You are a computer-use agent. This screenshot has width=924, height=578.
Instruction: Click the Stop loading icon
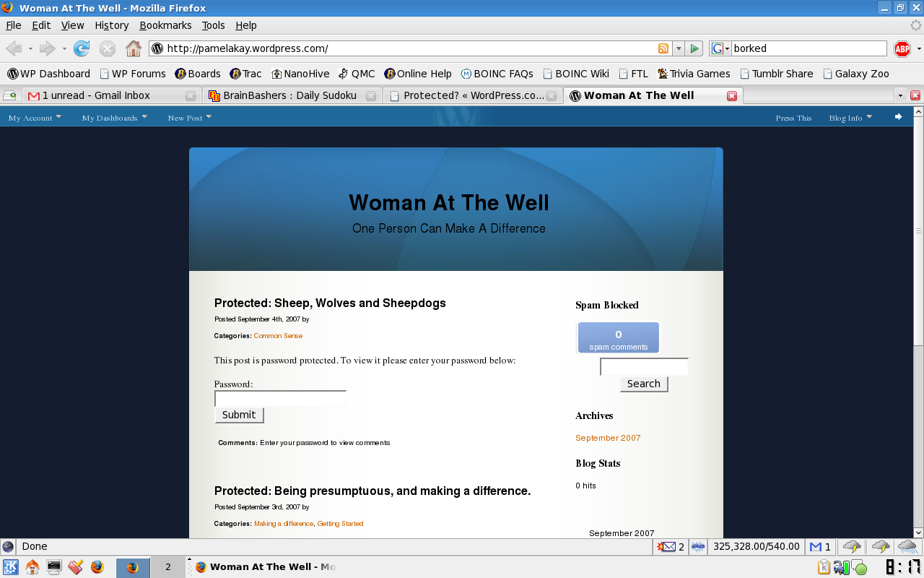pos(108,48)
